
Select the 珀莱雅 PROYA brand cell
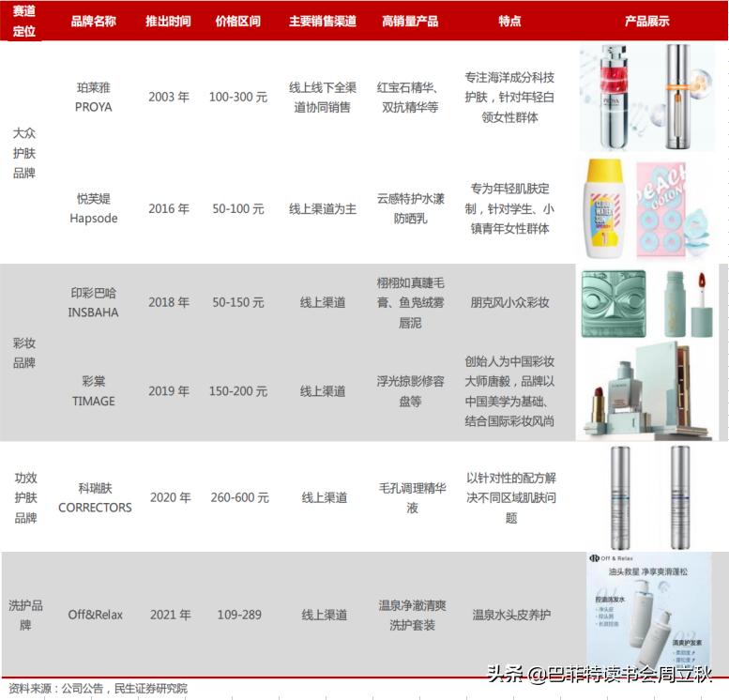pyautogui.click(x=94, y=98)
